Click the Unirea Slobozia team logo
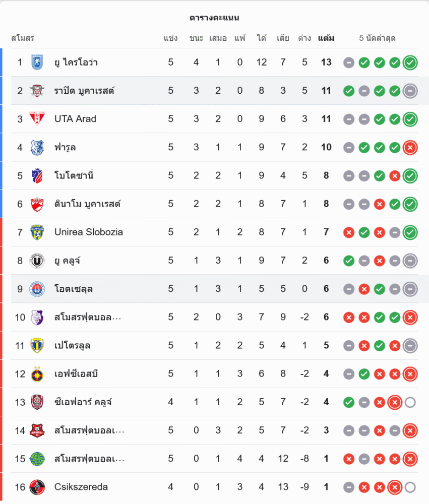429x504 pixels. 37,232
